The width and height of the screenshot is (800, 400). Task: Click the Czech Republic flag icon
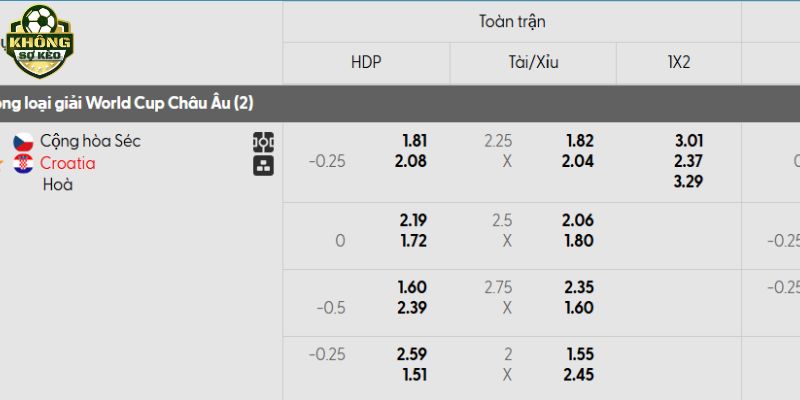[x=23, y=141]
